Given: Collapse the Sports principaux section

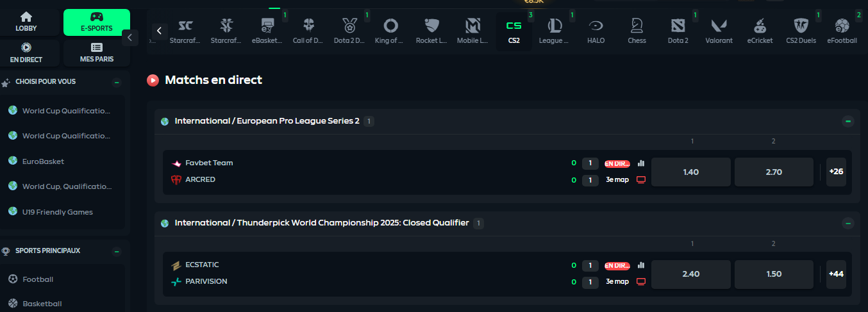Looking at the screenshot, I should (x=116, y=251).
